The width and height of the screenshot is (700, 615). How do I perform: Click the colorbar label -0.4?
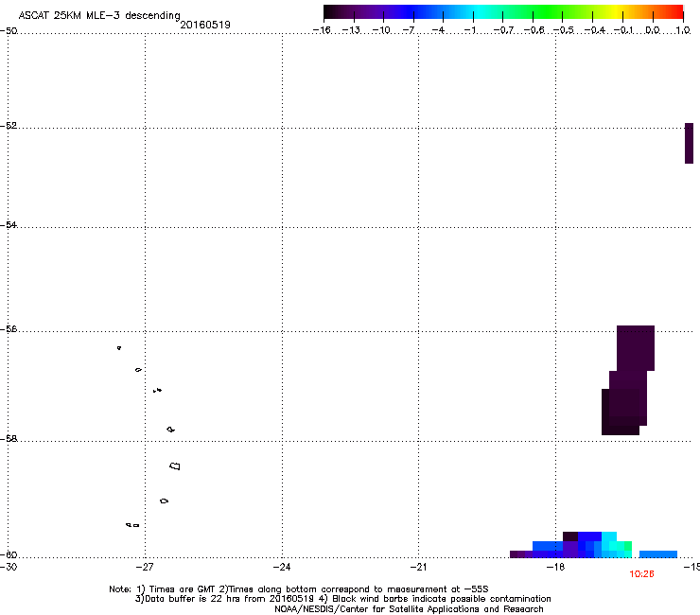coord(594,30)
